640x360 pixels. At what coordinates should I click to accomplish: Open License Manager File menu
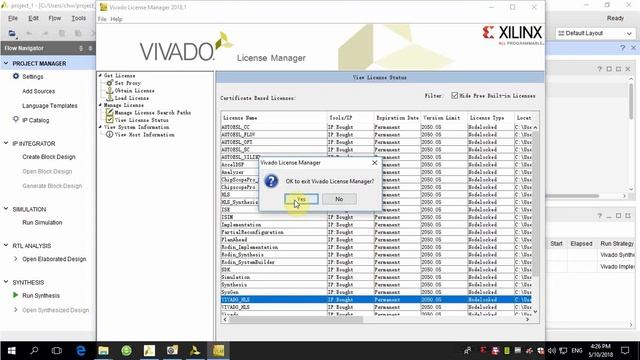coord(102,19)
